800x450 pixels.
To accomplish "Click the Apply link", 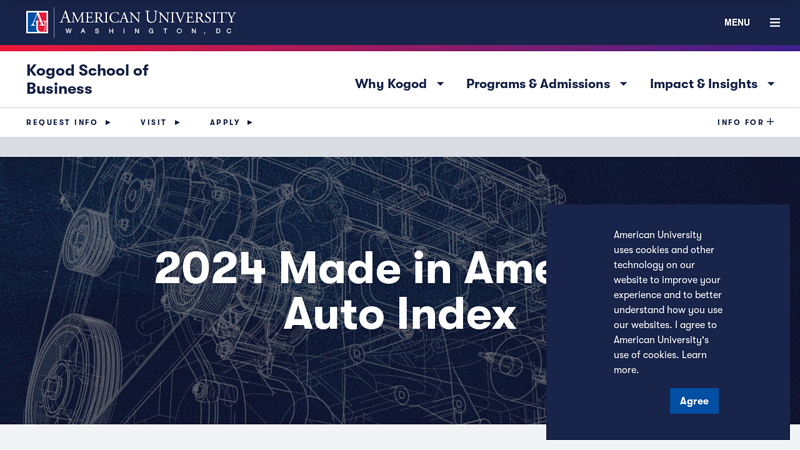I will tap(231, 122).
